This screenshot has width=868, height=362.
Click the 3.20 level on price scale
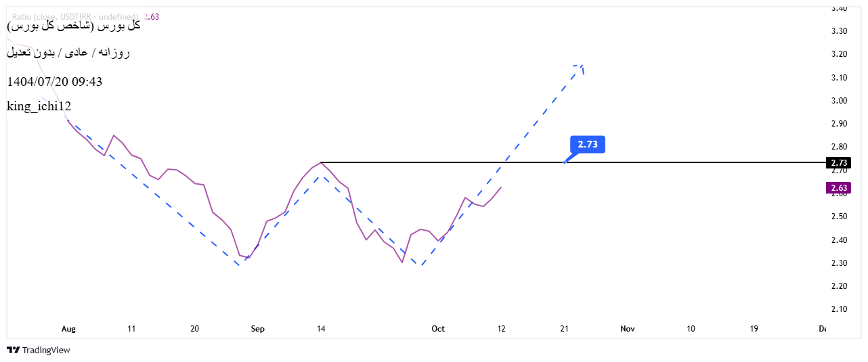[838, 54]
